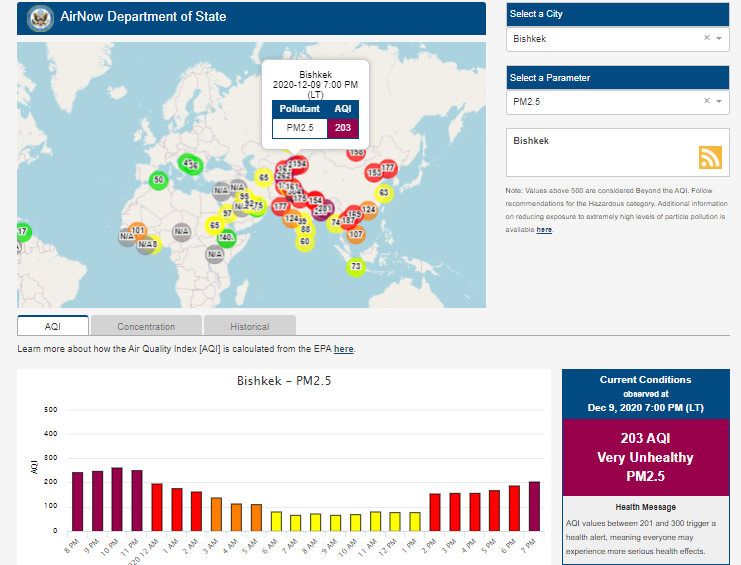Click the green 50 AQI map marker

(x=158, y=180)
